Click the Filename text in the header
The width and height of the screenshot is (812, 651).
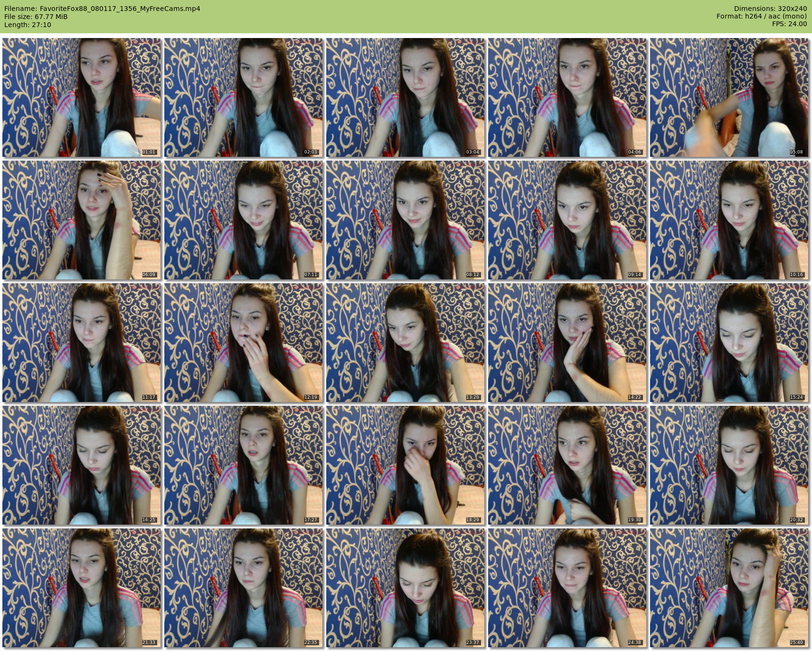102,9
